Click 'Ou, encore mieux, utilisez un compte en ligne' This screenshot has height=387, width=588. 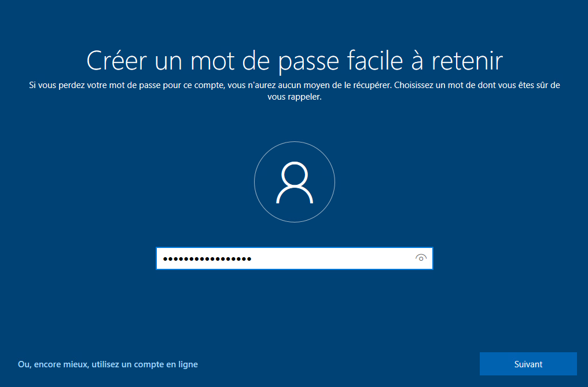(x=108, y=364)
